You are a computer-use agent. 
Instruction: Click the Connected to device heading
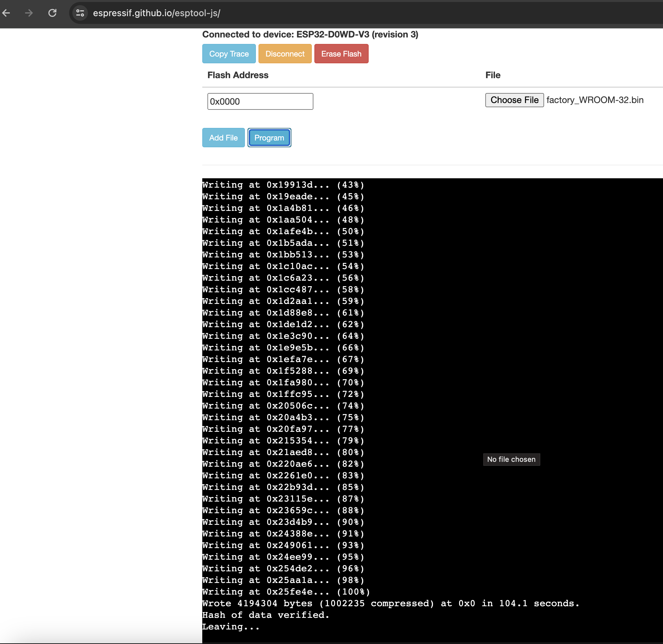point(310,35)
